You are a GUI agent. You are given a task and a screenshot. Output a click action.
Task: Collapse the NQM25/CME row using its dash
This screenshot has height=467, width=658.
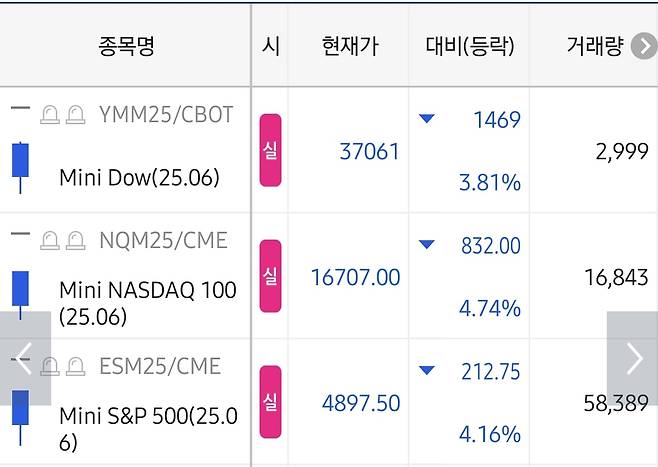click(x=20, y=234)
